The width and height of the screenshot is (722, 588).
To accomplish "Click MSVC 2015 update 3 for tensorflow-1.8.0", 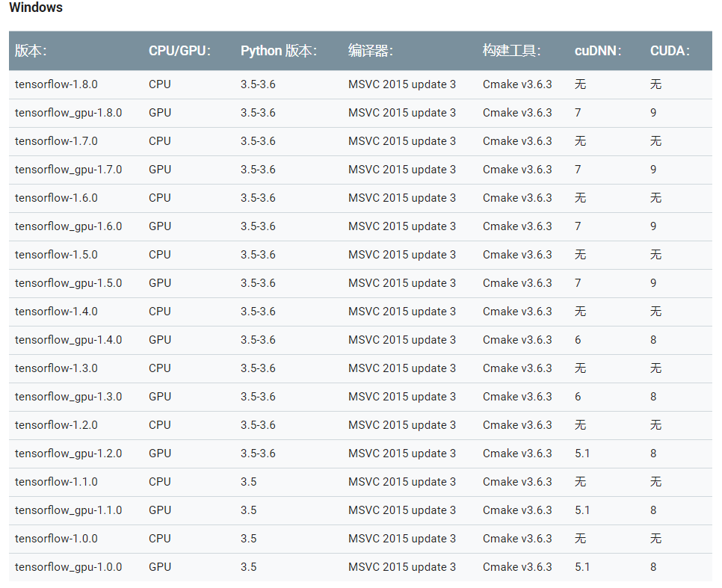I will tap(402, 84).
